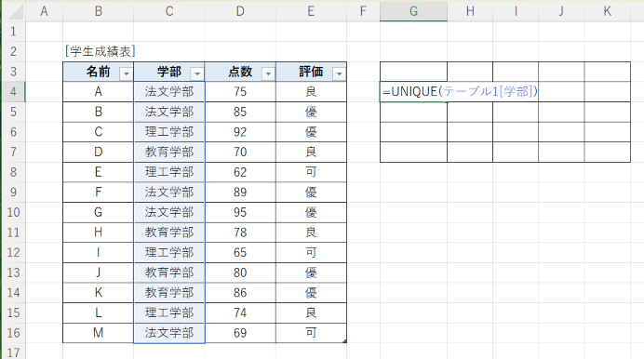Select the name cell A

click(x=98, y=91)
